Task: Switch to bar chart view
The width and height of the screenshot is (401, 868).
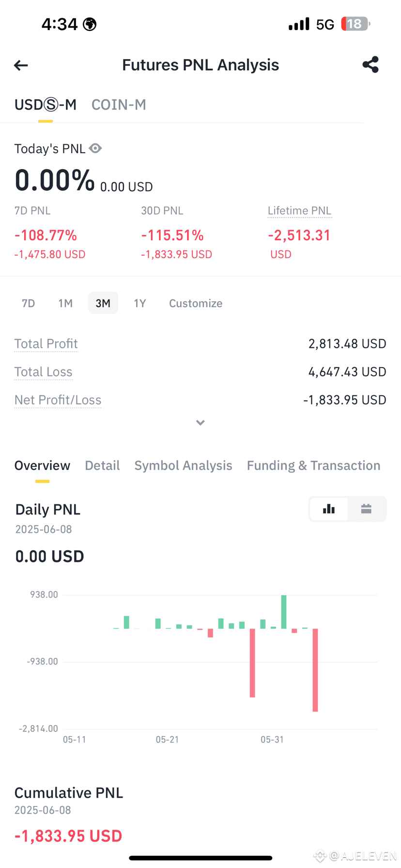Action: [329, 509]
